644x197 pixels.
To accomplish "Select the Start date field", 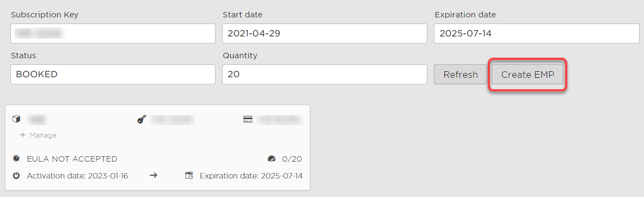I will [324, 33].
